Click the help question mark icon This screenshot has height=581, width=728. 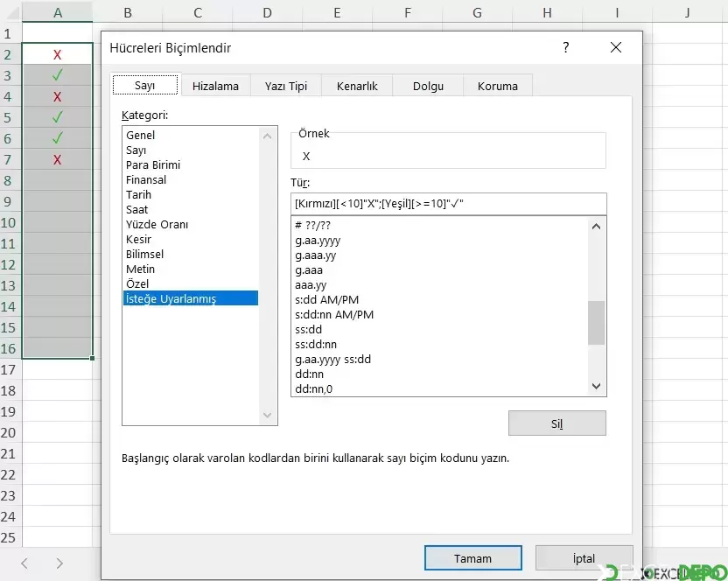[x=565, y=47]
